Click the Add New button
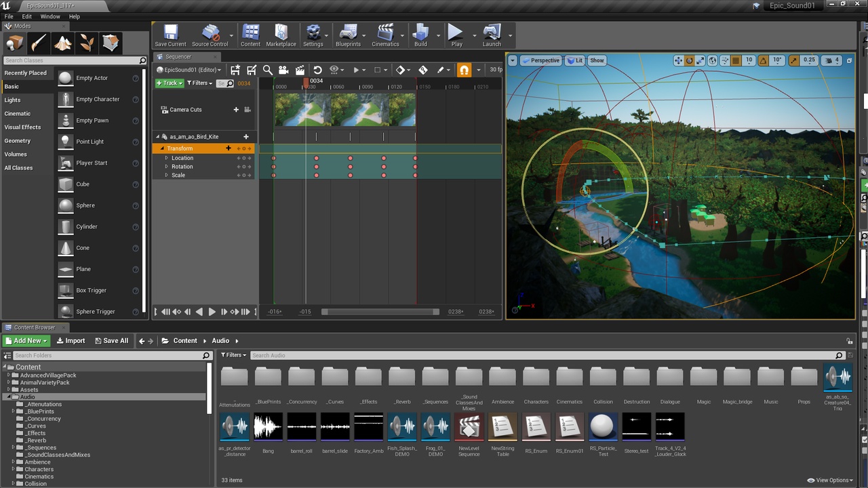This screenshot has width=868, height=488. tap(26, 341)
